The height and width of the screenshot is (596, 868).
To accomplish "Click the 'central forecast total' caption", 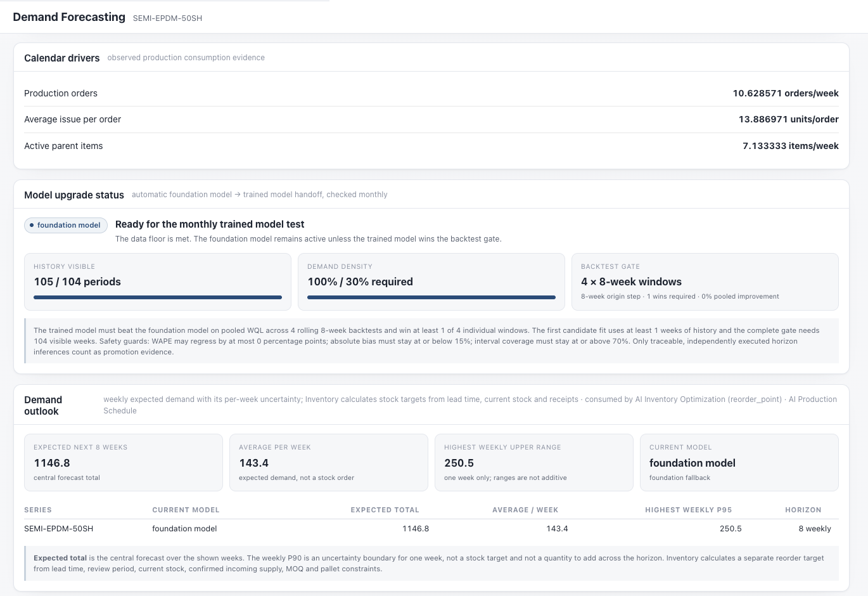I will pos(67,478).
